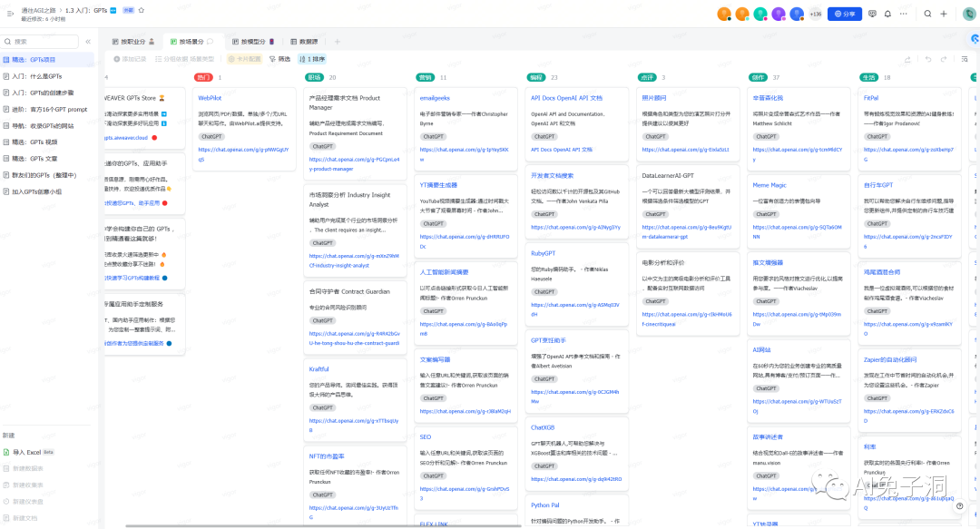
Task: Open sidebar item 入门：什么是GPTs
Action: [x=37, y=76]
